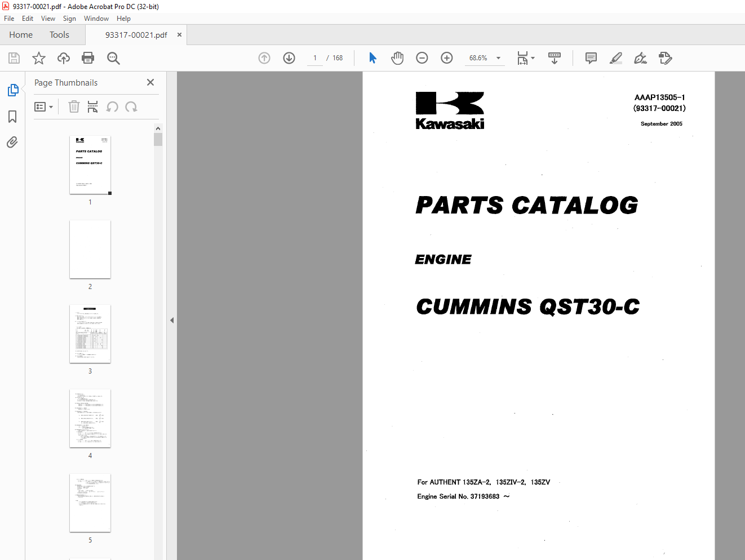Open the View menu
The width and height of the screenshot is (745, 560).
(48, 19)
